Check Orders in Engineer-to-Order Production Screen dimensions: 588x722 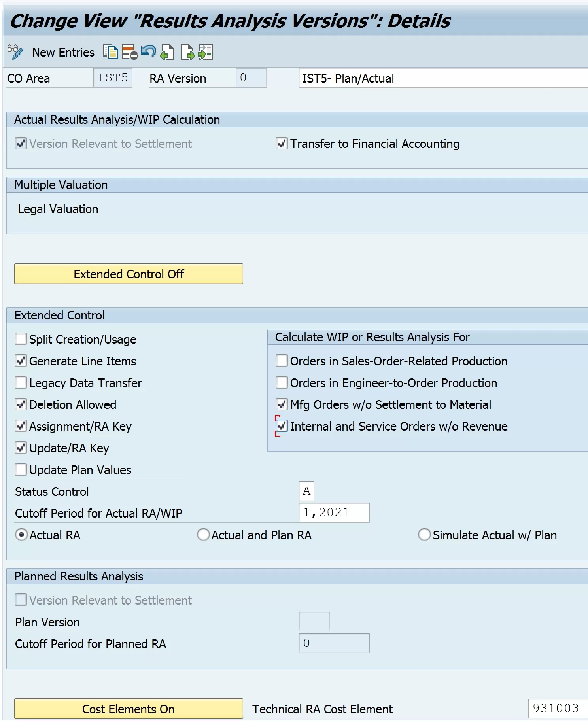(x=282, y=382)
